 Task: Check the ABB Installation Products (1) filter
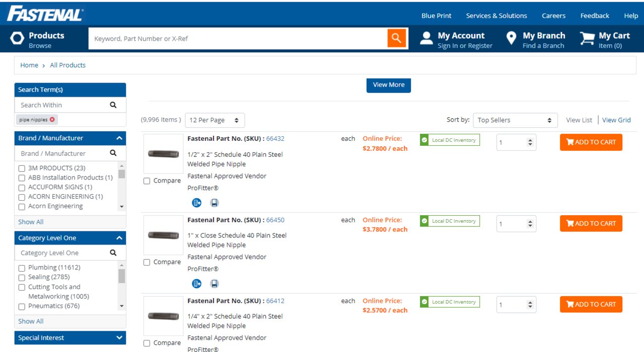(x=22, y=178)
